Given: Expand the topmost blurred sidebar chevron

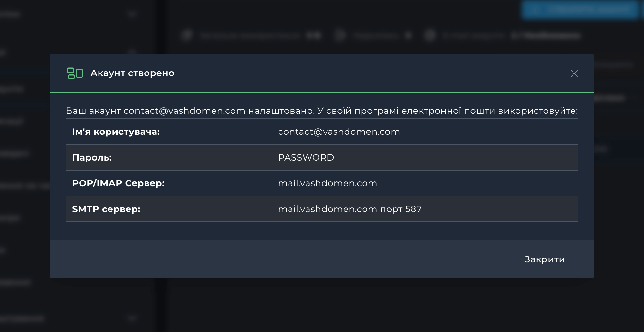Looking at the screenshot, I should click(x=132, y=14).
